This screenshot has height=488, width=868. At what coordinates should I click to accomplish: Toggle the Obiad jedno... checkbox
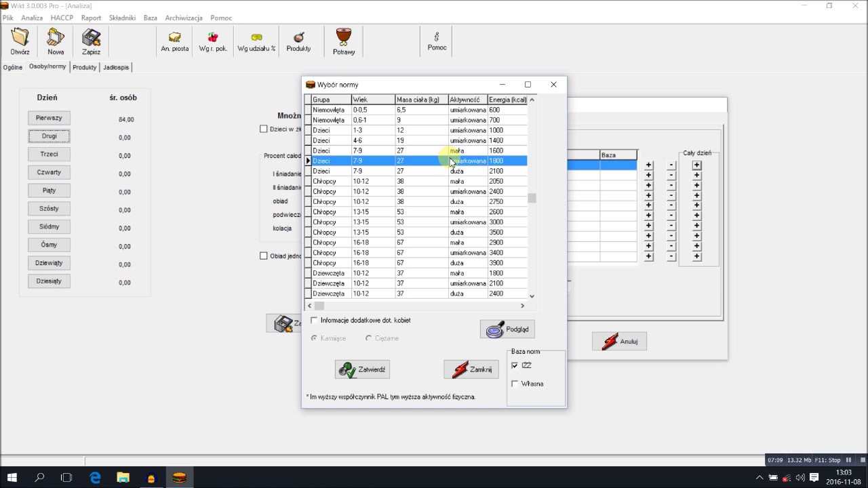pos(264,256)
